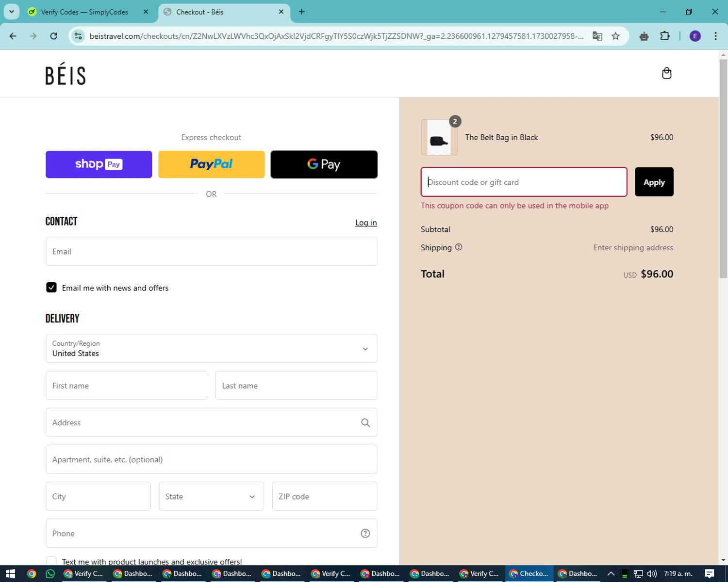Open the notification center icon
Screen dimensions: 728x582
point(710,574)
